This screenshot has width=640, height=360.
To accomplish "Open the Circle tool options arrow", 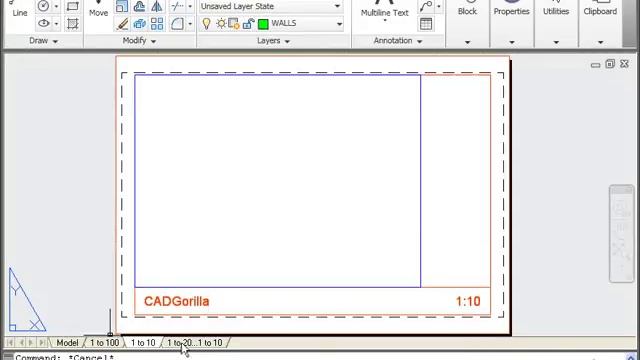I will (56, 7).
